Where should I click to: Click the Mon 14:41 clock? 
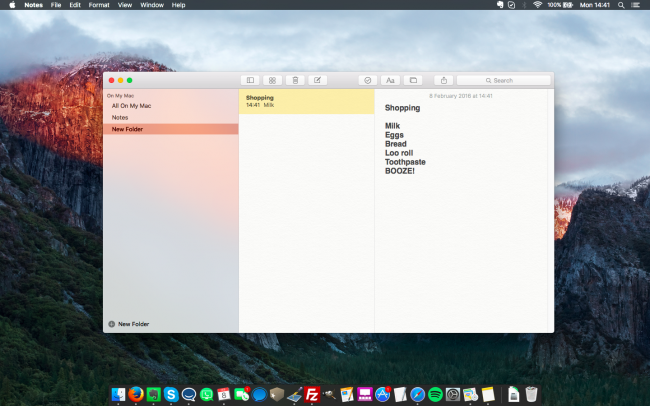click(595, 5)
